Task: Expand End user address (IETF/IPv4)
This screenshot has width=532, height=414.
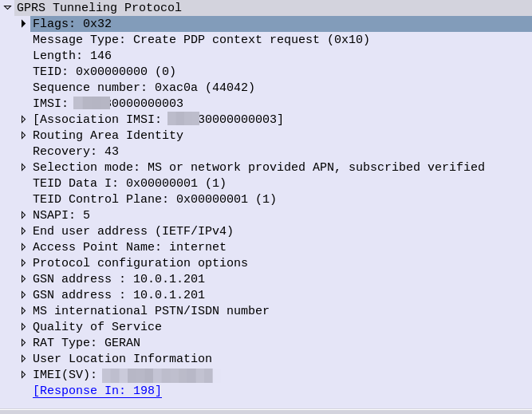Action: [x=24, y=231]
